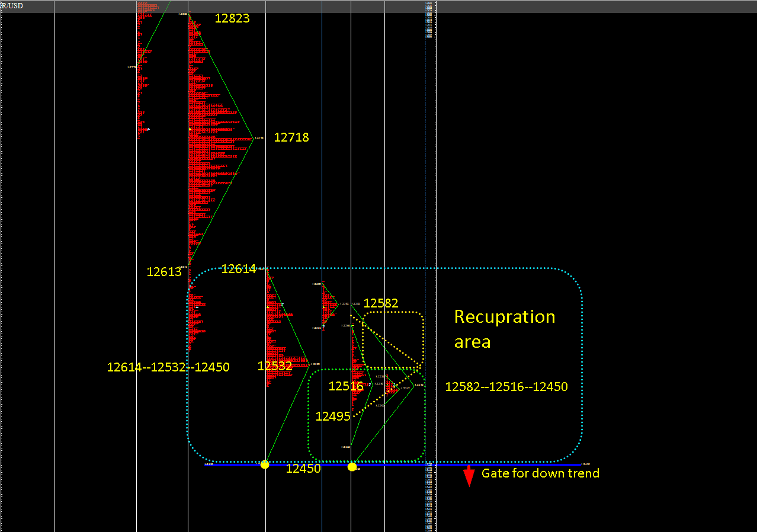Screen dimensions: 757x532
Task: Click the 12582--12516--12450 sequence text
Action: [x=506, y=387]
